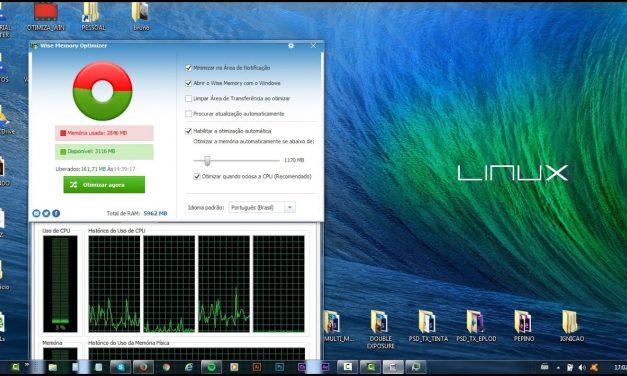Select the OTIMIZA_WIN desktop icon
The width and height of the screenshot is (627, 376).
tap(45, 16)
